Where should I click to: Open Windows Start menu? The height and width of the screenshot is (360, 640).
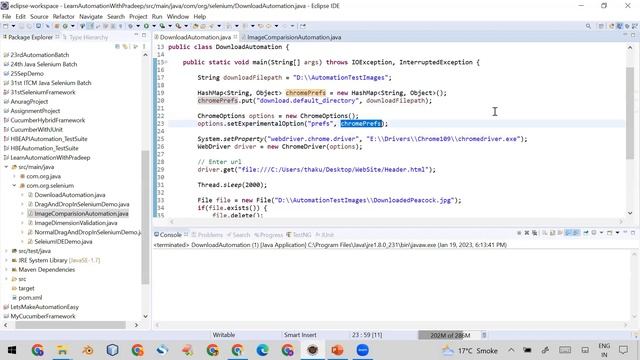[x=12, y=350]
